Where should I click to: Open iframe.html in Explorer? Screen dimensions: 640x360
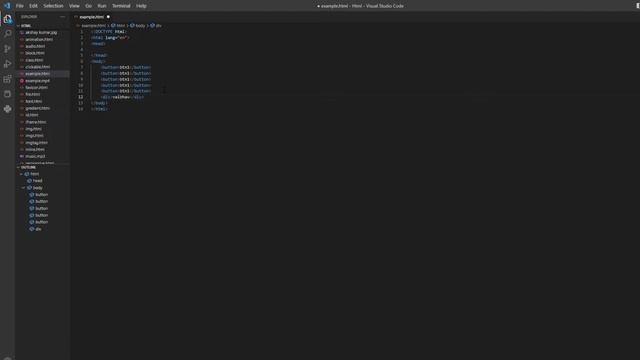[x=36, y=122]
